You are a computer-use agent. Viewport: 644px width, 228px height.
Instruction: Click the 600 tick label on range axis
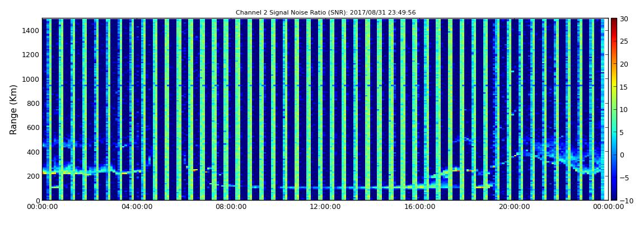coord(33,127)
